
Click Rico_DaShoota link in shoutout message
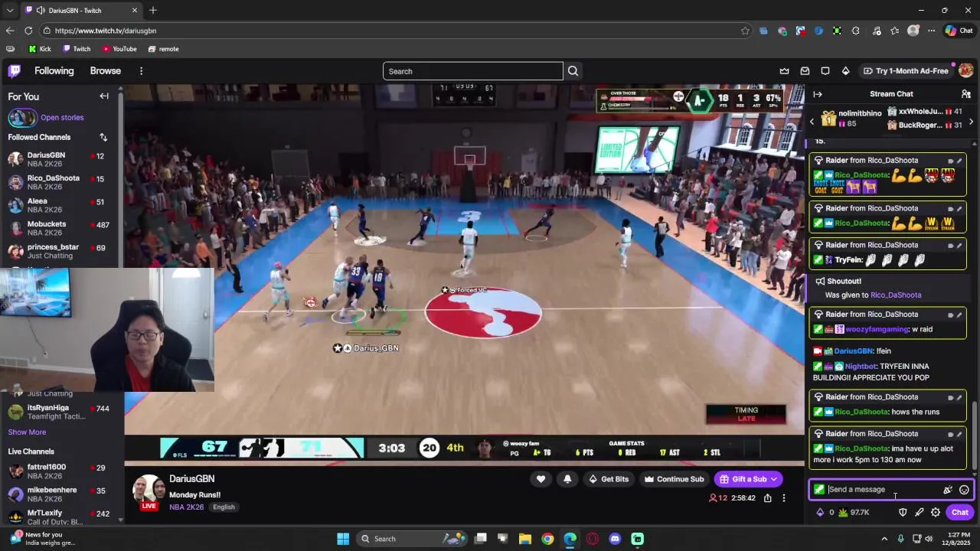(x=896, y=295)
